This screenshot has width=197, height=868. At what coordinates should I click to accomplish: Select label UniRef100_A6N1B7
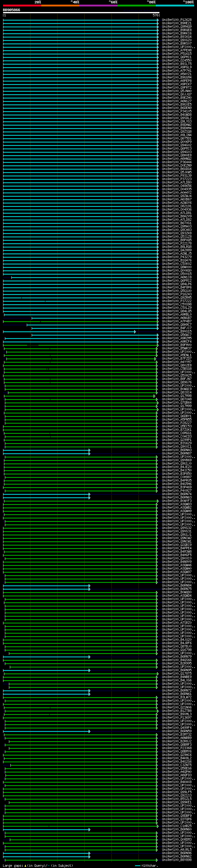[x=177, y=318]
